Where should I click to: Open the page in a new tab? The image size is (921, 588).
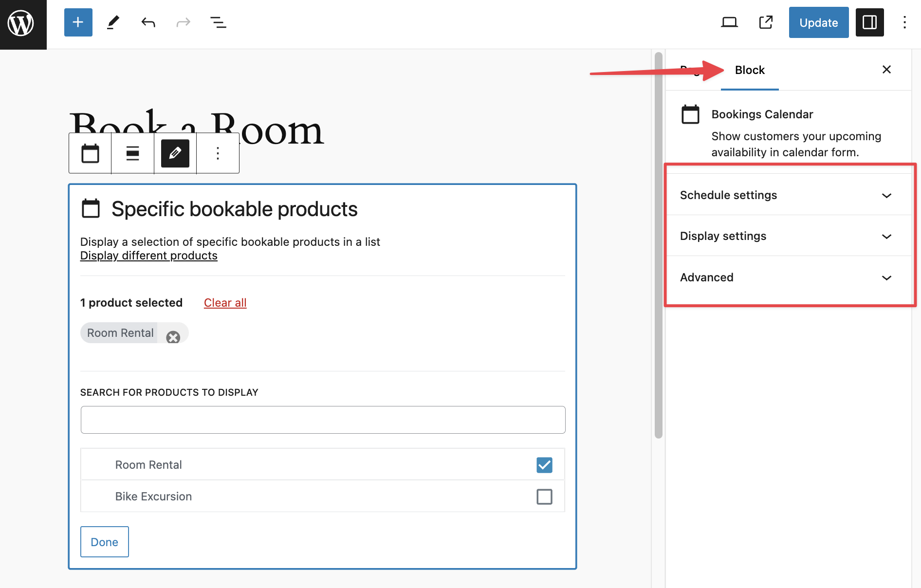(765, 22)
